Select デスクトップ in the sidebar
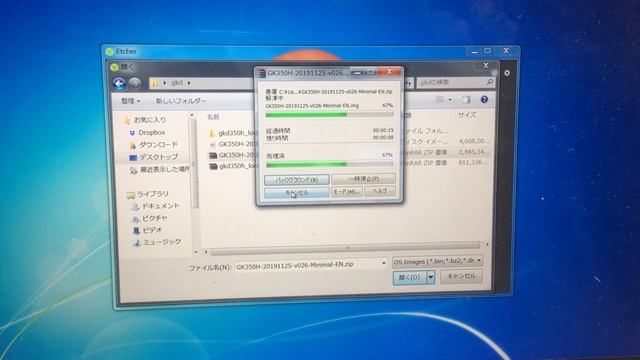640x360 pixels. pyautogui.click(x=154, y=157)
